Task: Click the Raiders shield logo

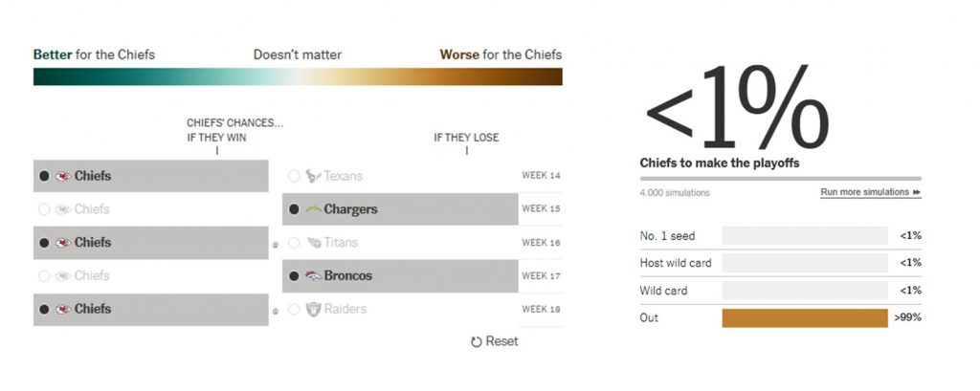Action: click(x=313, y=310)
